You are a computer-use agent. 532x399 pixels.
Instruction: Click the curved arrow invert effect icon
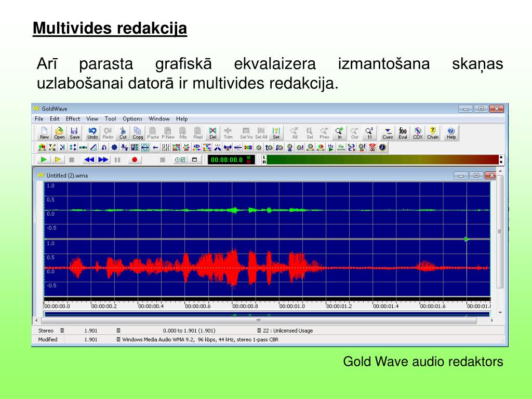pos(104,147)
